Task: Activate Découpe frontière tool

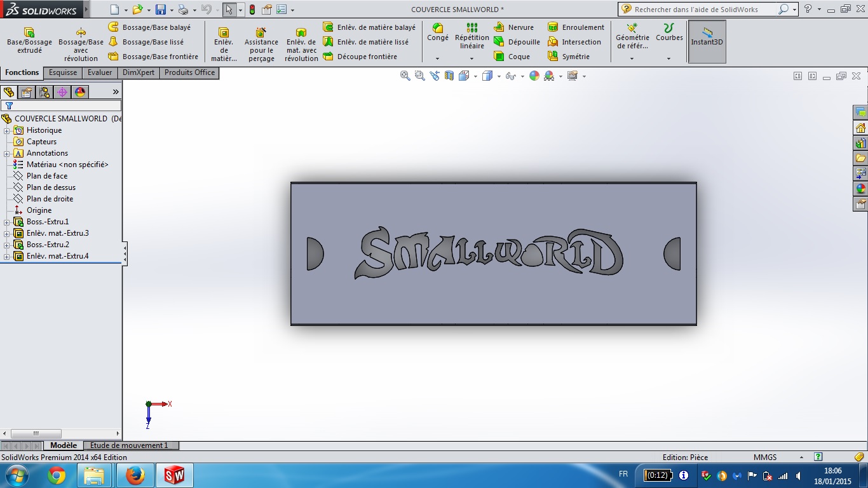Action: [x=360, y=57]
